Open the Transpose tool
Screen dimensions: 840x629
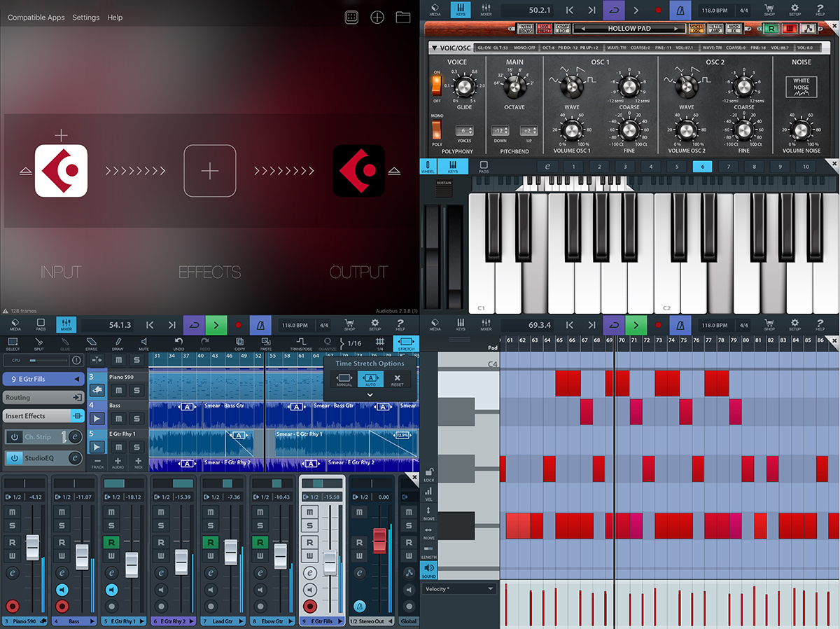coord(301,343)
